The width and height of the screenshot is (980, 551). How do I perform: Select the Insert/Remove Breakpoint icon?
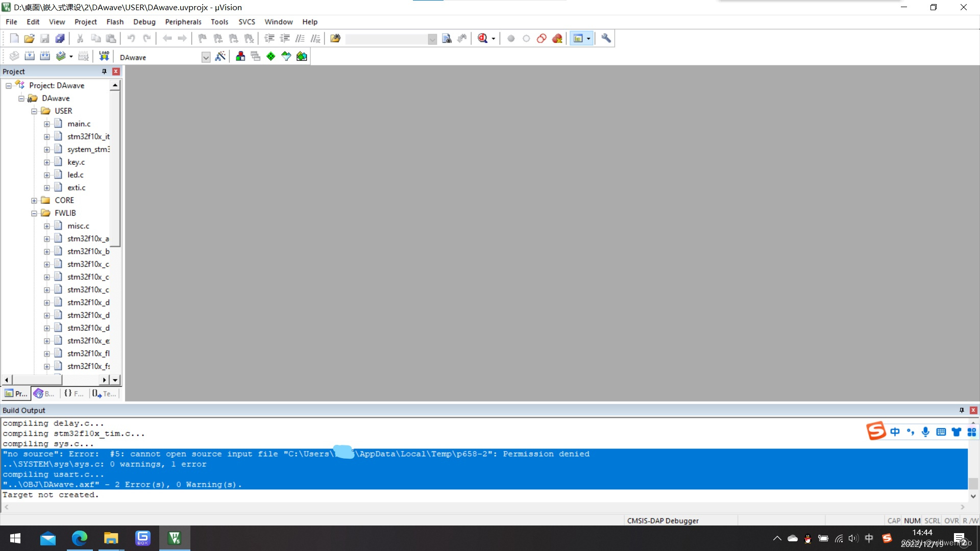coord(511,38)
